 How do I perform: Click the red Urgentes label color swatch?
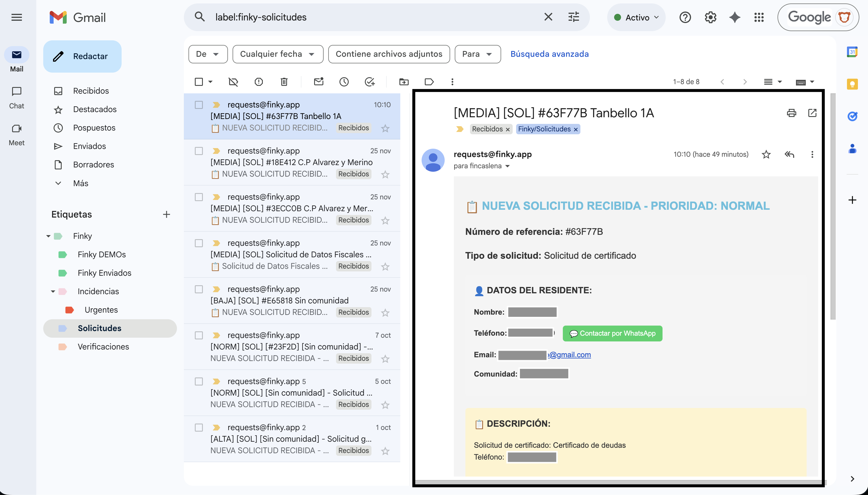point(69,309)
